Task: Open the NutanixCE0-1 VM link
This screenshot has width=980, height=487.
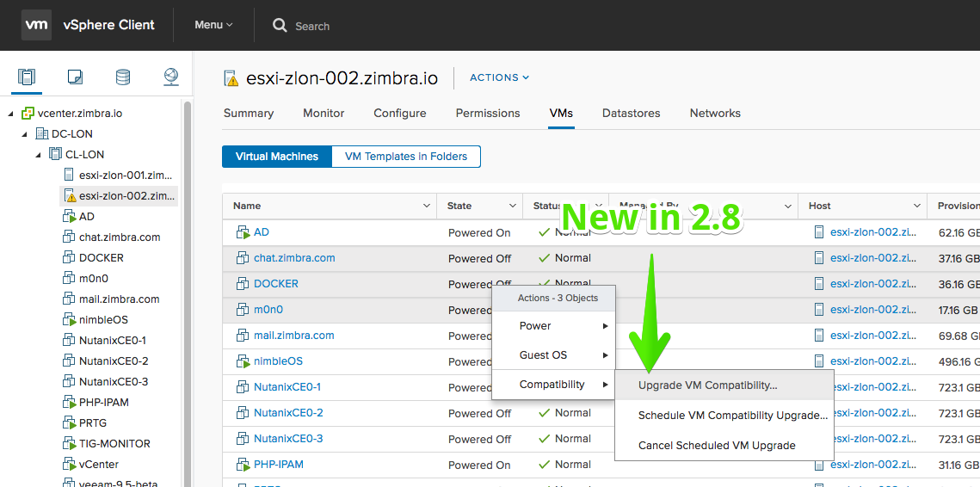Action: pos(288,387)
